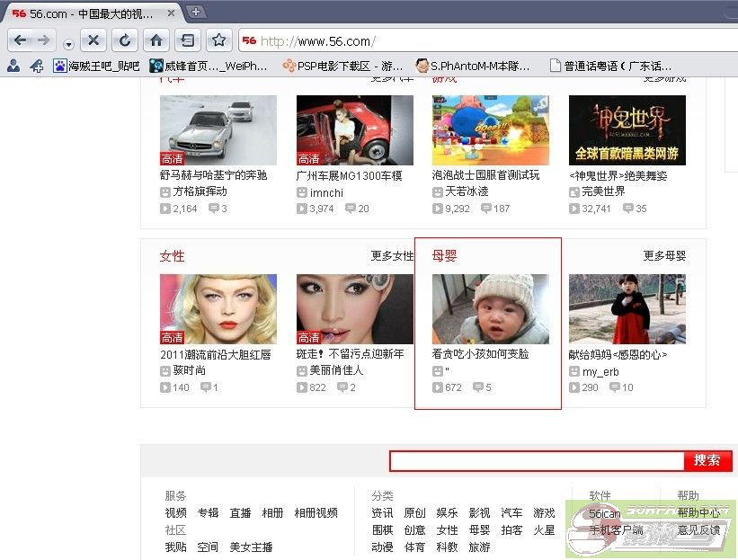Viewport: 738px width, 560px height.
Task: Click the browser back arrow button
Action: [x=21, y=40]
